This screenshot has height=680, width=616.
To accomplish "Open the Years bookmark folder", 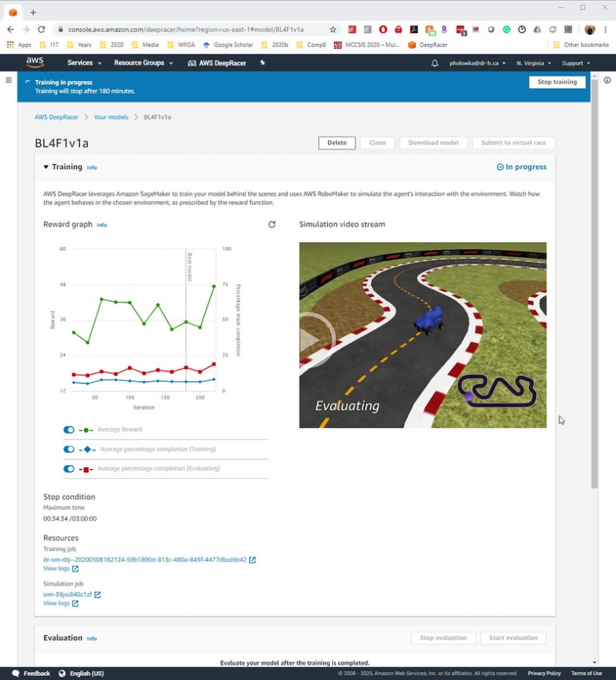I will (x=79, y=45).
